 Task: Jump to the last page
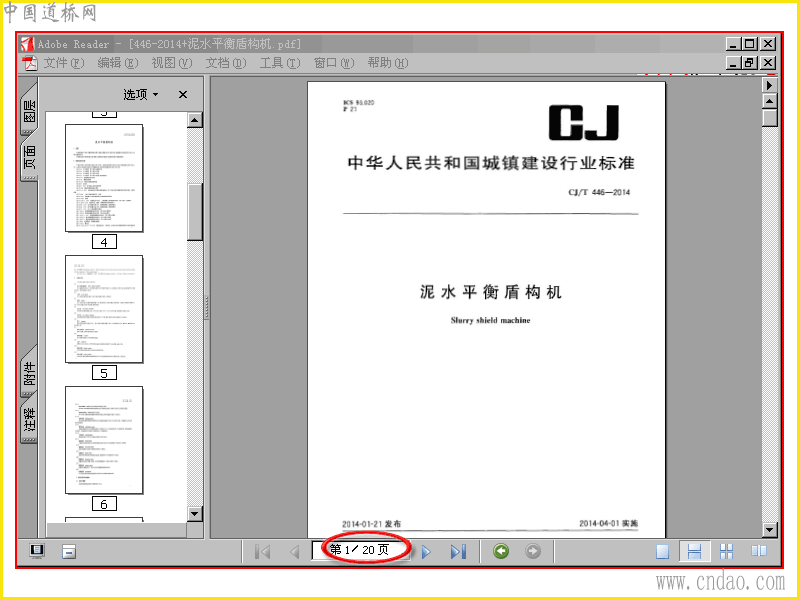click(458, 552)
